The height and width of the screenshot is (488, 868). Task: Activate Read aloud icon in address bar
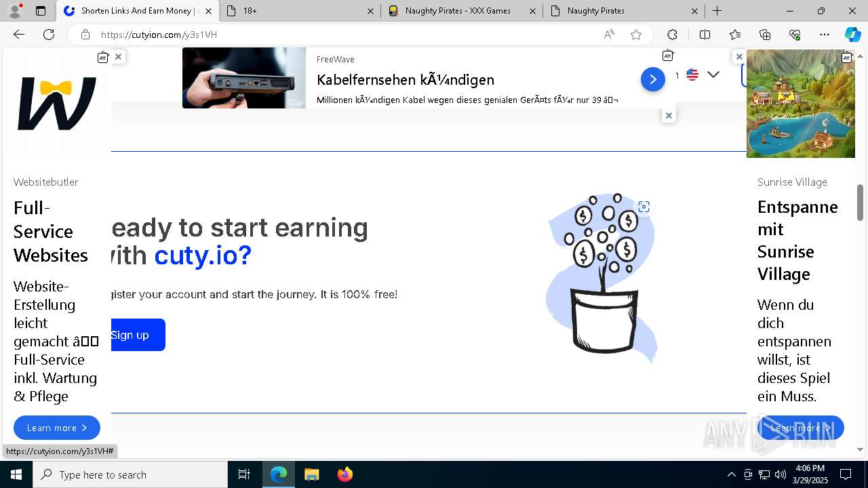[609, 35]
